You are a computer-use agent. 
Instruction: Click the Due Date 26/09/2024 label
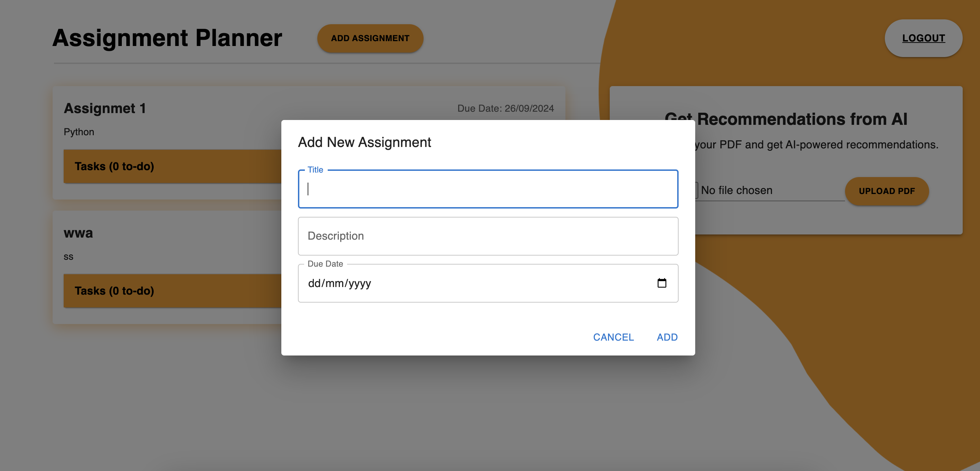(505, 108)
